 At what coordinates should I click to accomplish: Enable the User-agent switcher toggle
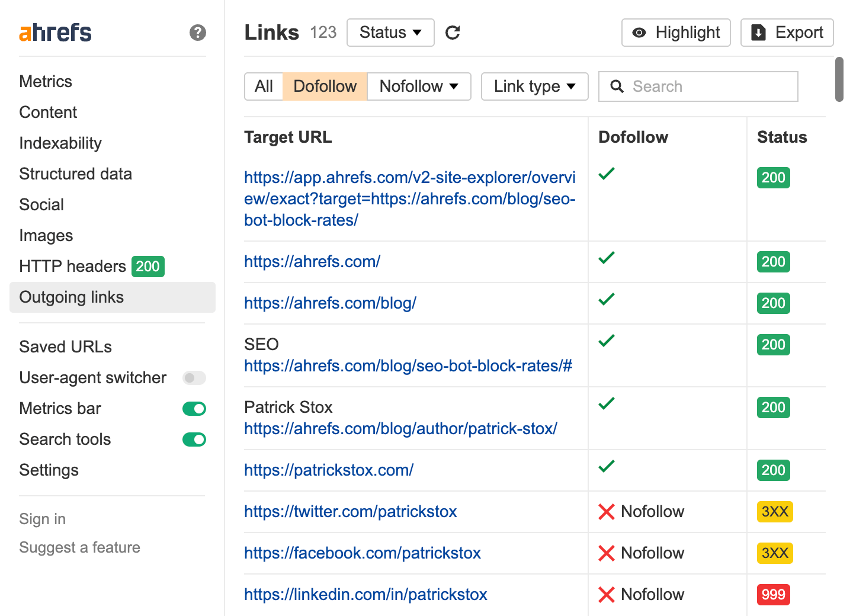(194, 378)
